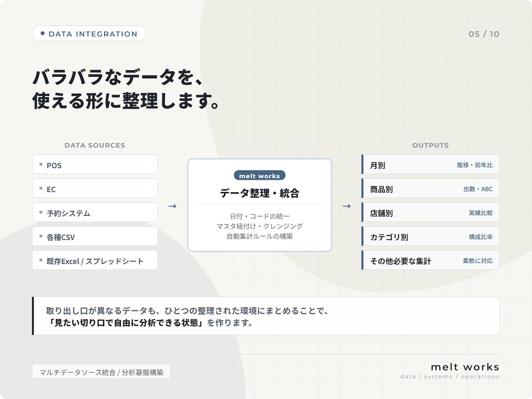Click the 実績比較 label
Viewport: 532px width, 399px height.
(x=481, y=213)
